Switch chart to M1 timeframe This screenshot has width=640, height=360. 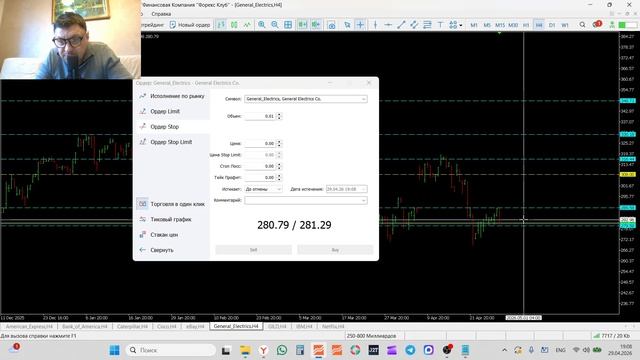coord(473,25)
